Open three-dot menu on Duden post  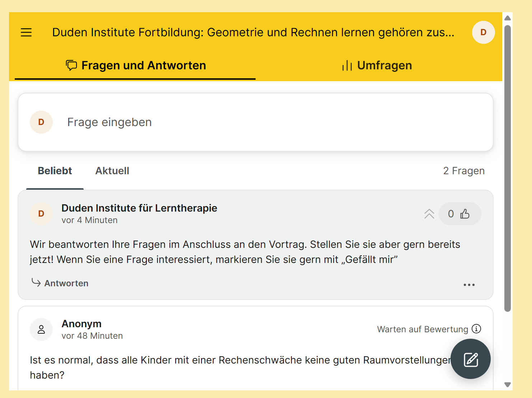469,284
